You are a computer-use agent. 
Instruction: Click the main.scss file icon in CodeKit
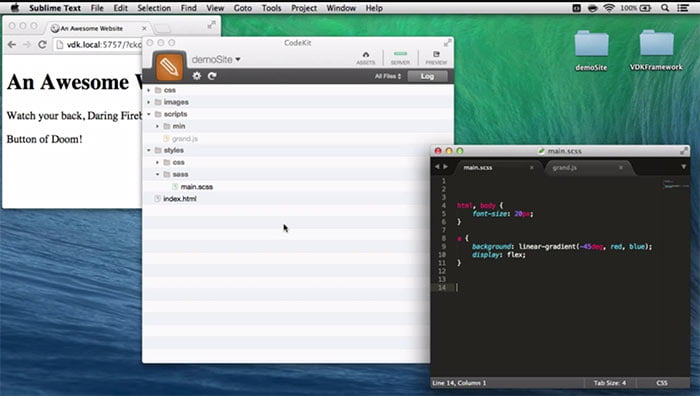tap(175, 187)
